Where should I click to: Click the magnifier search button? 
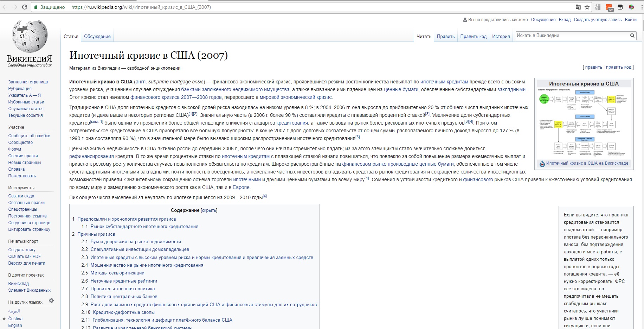coord(632,36)
